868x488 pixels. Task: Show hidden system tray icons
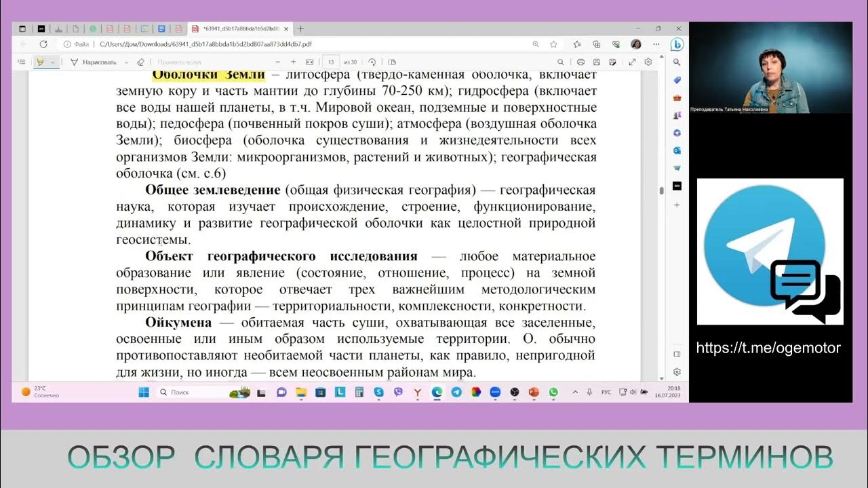pos(575,392)
